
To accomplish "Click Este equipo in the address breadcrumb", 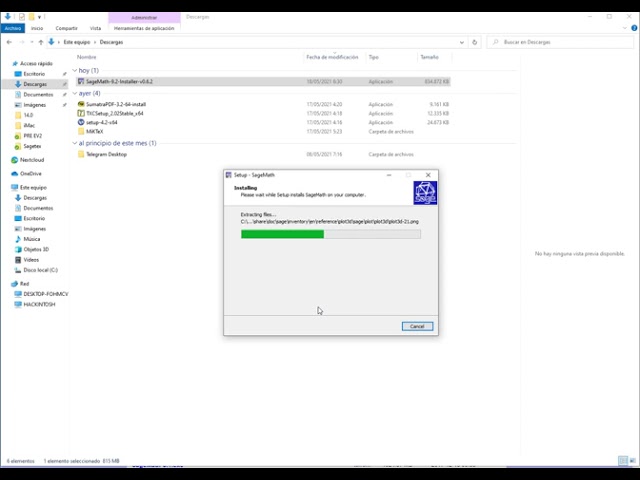I will [77, 42].
